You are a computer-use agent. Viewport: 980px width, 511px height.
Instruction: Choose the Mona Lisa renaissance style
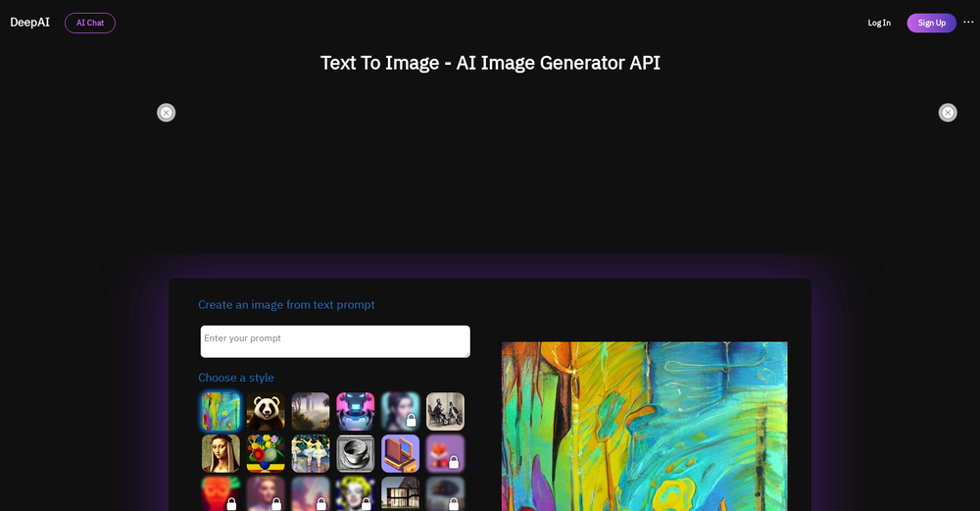[220, 453]
